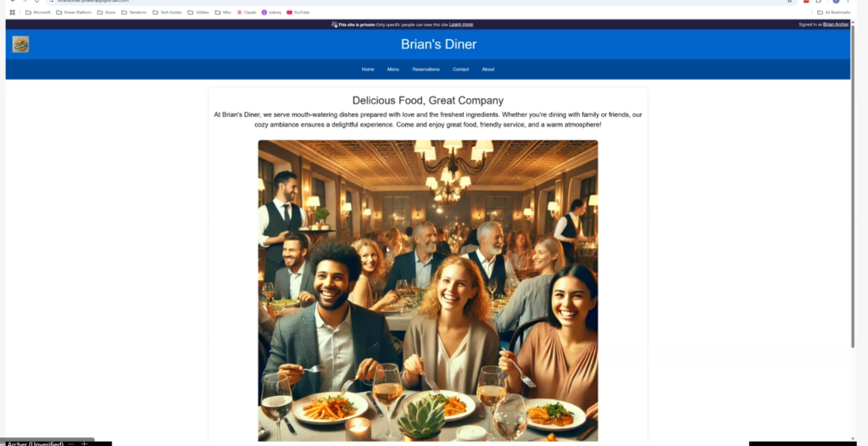Reload the page with refresh button
The height and width of the screenshot is (446, 868).
pyautogui.click(x=36, y=1)
